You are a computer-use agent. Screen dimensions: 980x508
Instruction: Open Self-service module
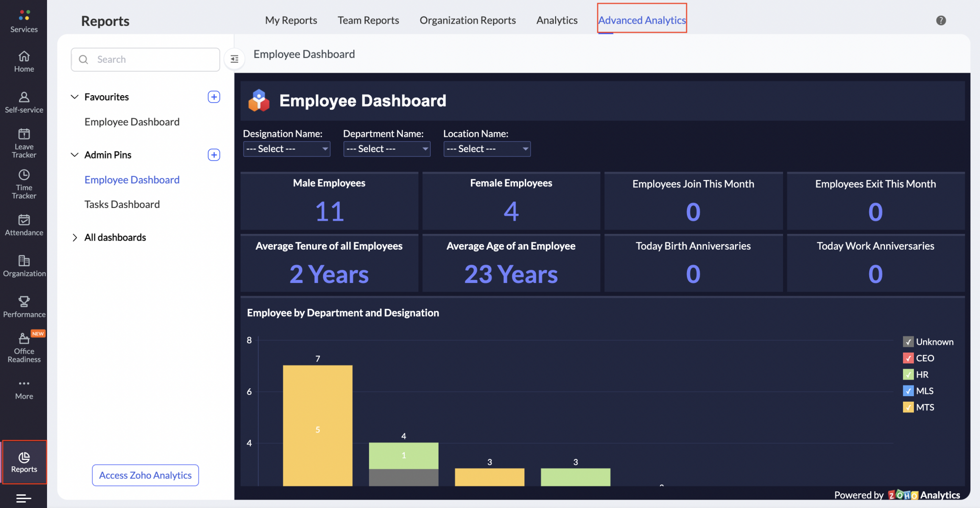pyautogui.click(x=24, y=102)
